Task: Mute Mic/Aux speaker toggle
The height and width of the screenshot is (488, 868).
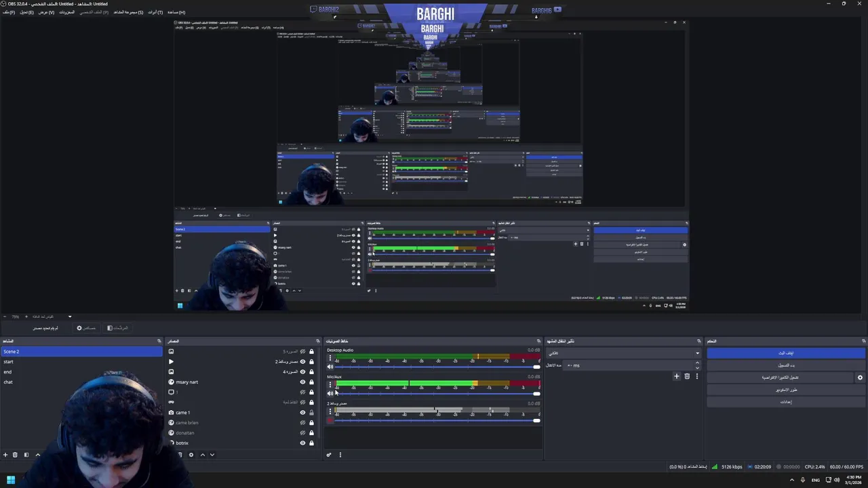Action: click(330, 393)
